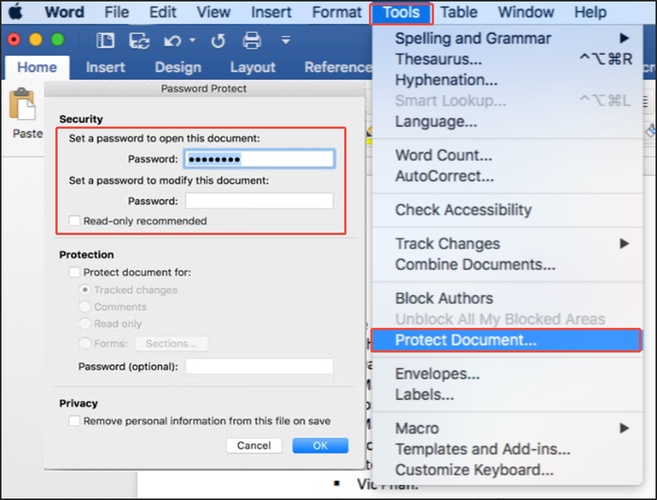The height and width of the screenshot is (500, 657).
Task: Select Word Count menu item
Action: tap(507, 155)
